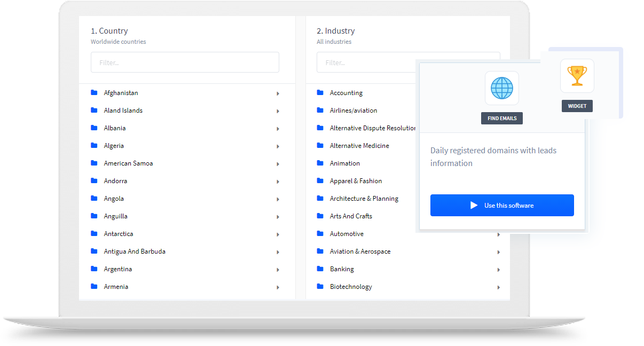This screenshot has width=644, height=346.
Task: Select the trophy Widget icon
Action: (577, 75)
